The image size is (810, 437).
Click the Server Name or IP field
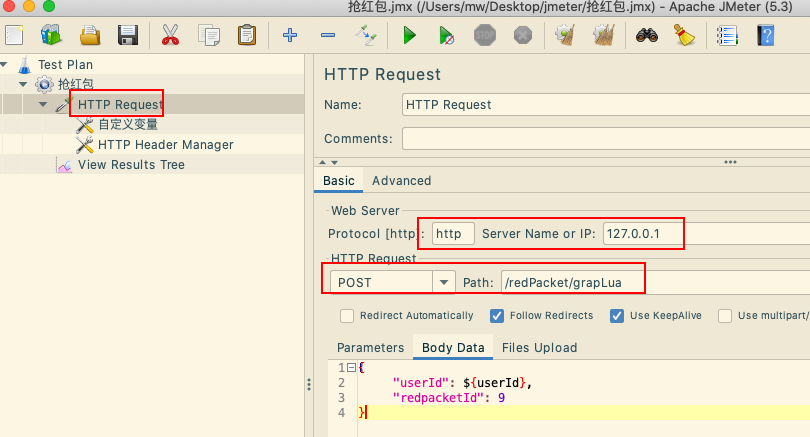pyautogui.click(x=643, y=233)
